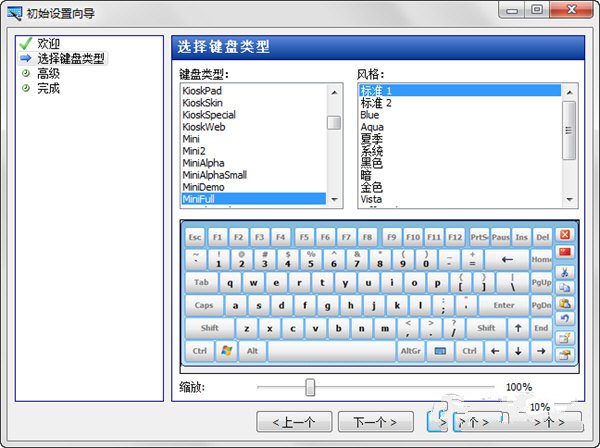The width and height of the screenshot is (600, 448).
Task: Go to the 完成 wizard step
Action: tap(48, 88)
